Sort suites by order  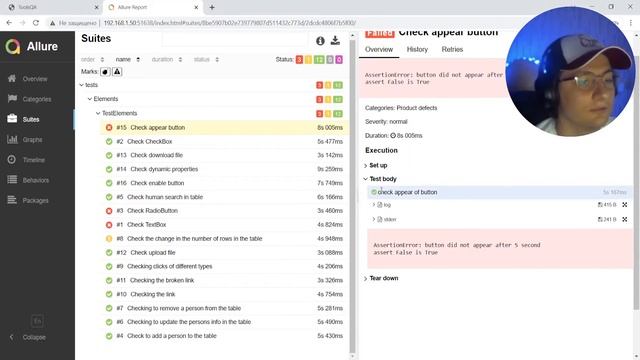coord(93,60)
